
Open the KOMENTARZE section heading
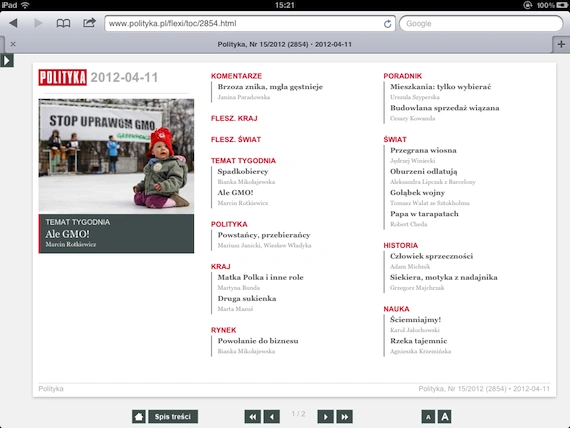click(x=236, y=76)
